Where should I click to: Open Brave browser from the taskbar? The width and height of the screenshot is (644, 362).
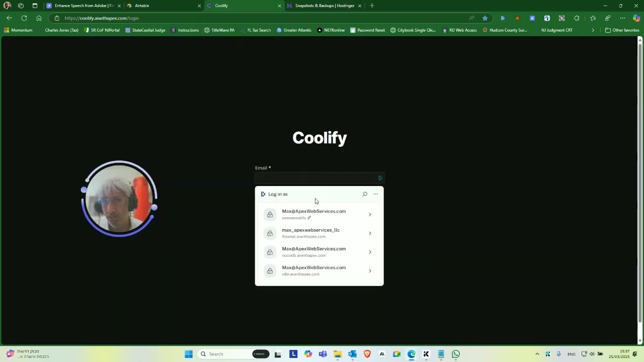[x=367, y=354]
